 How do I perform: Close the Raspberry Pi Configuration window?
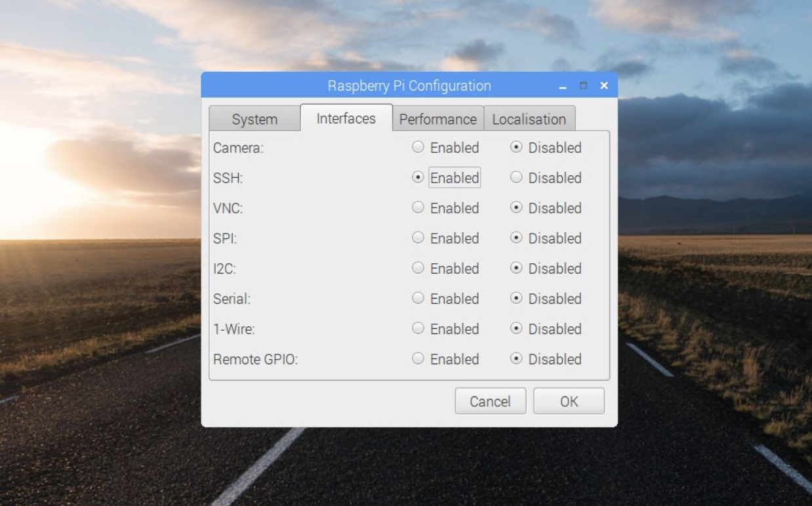[x=604, y=86]
